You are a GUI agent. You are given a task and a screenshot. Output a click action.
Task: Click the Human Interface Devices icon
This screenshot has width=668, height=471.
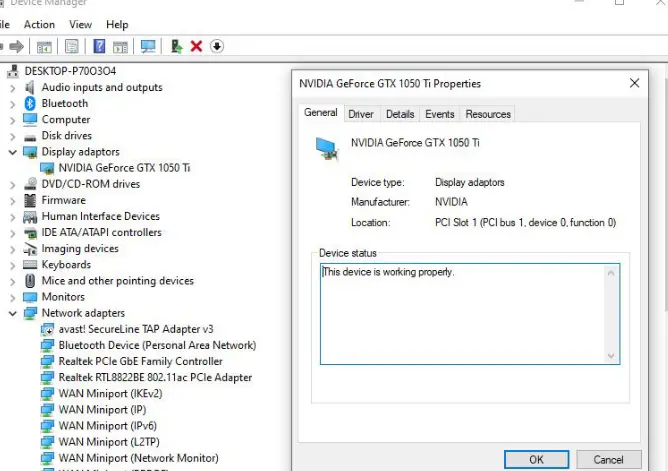[x=30, y=217]
